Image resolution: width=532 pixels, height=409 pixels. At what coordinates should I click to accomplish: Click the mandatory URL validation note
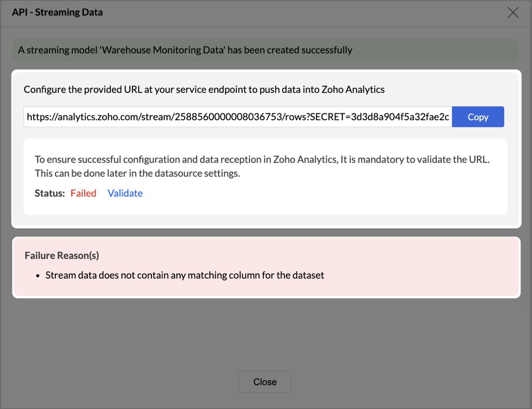(262, 160)
